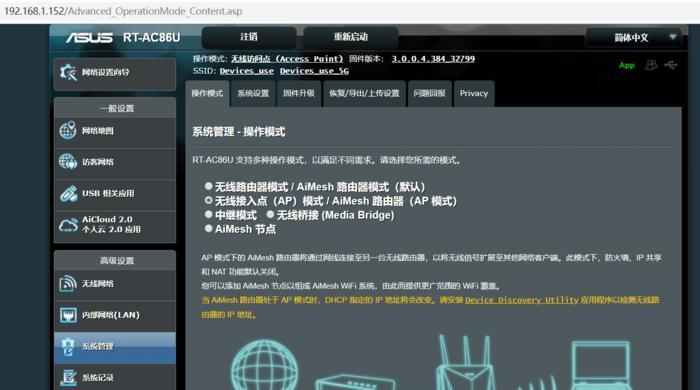Click the 系统管理 - 操作模式 heading
Viewport: 700px width, 390px height.
coord(239,132)
